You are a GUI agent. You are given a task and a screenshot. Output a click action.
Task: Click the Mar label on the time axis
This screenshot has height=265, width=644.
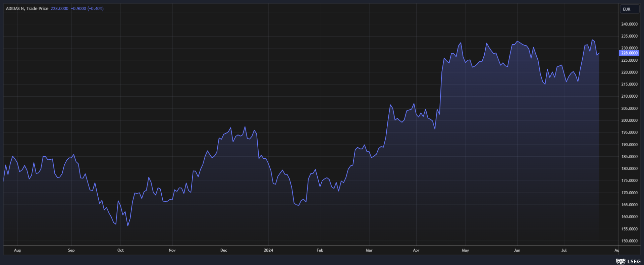pos(369,250)
